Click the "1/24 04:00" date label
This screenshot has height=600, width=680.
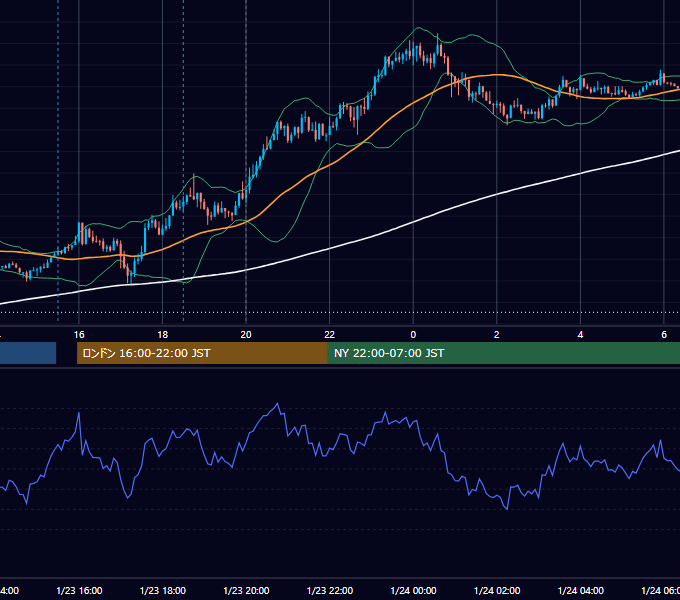tap(581, 590)
